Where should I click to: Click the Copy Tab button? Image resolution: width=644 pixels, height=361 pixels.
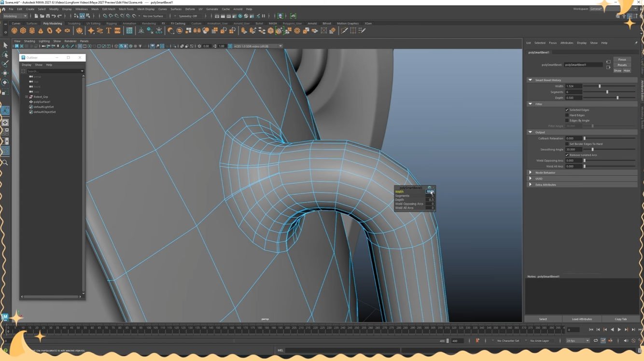[621, 319]
